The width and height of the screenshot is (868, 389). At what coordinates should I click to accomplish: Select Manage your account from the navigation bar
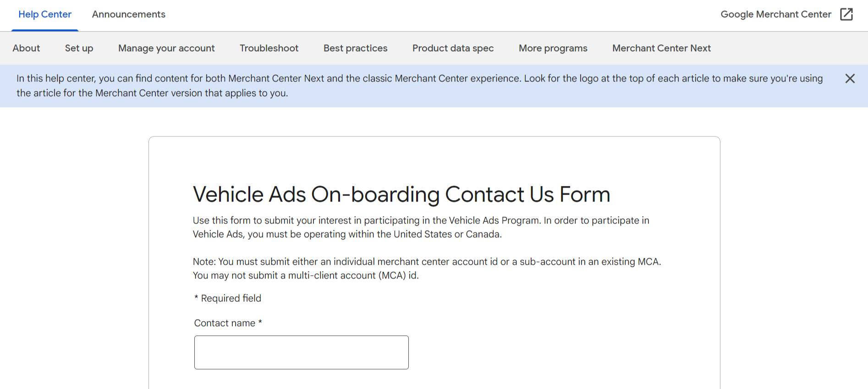166,48
